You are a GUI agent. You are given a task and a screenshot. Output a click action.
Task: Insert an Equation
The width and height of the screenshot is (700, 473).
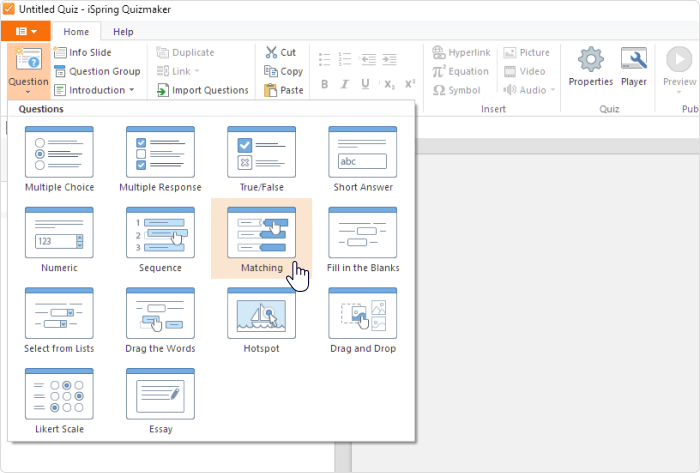460,71
